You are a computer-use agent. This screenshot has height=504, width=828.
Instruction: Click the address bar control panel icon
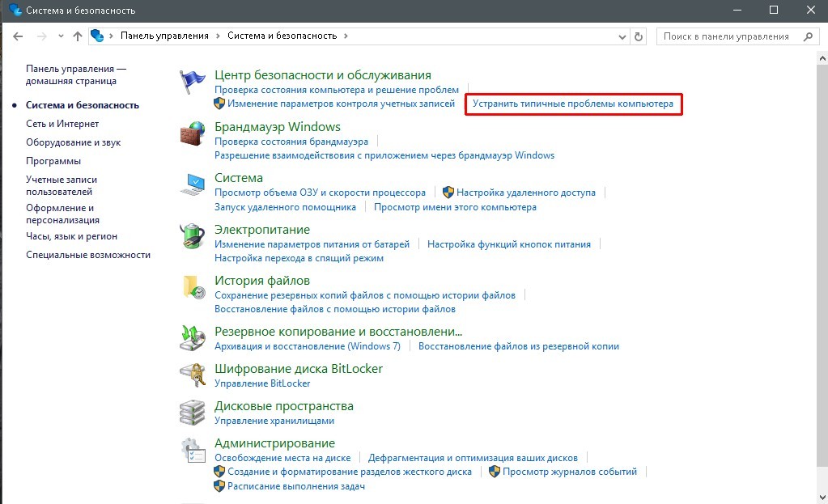coord(97,36)
